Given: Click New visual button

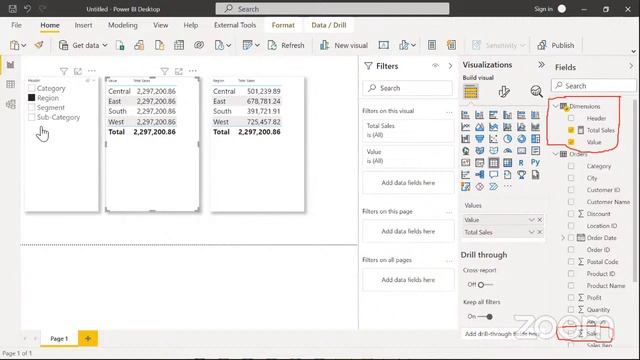Looking at the screenshot, I should click(344, 45).
